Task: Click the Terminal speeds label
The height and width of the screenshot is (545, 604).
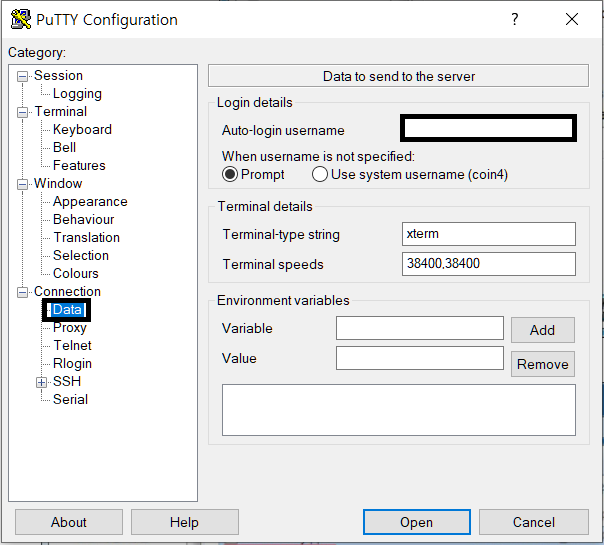Action: click(x=273, y=265)
